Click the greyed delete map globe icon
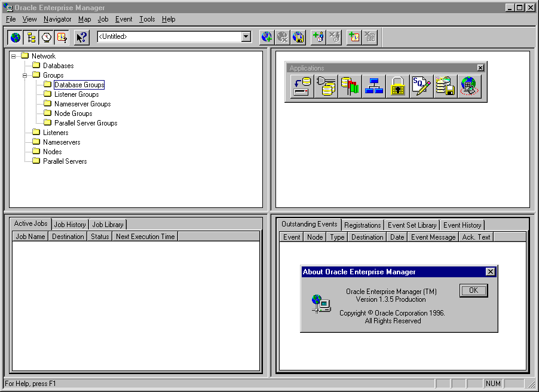This screenshot has height=392, width=539. 283,37
